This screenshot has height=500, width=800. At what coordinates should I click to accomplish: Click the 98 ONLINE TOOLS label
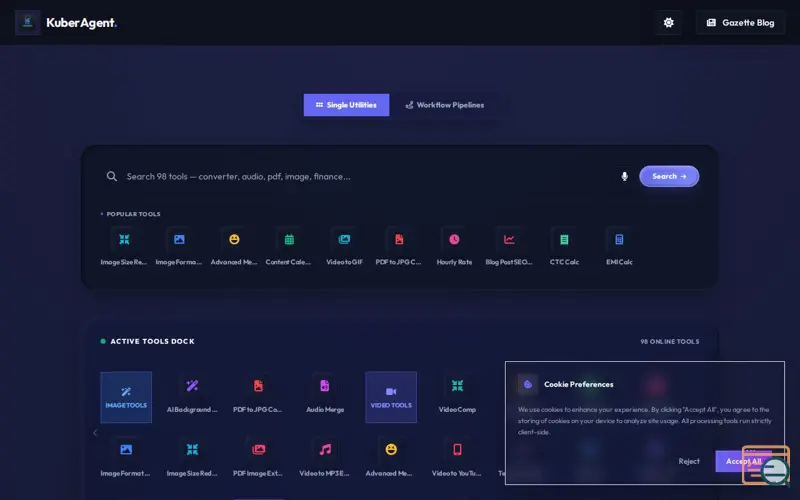670,341
